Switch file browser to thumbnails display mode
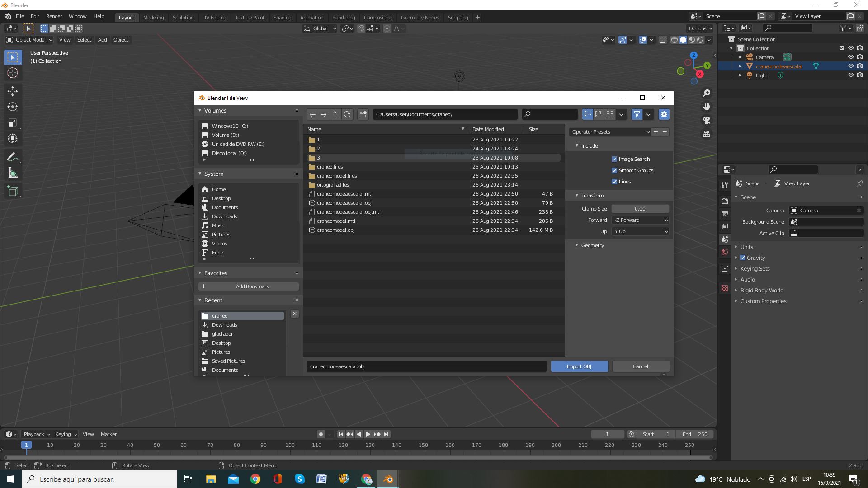The image size is (868, 488). 610,114
